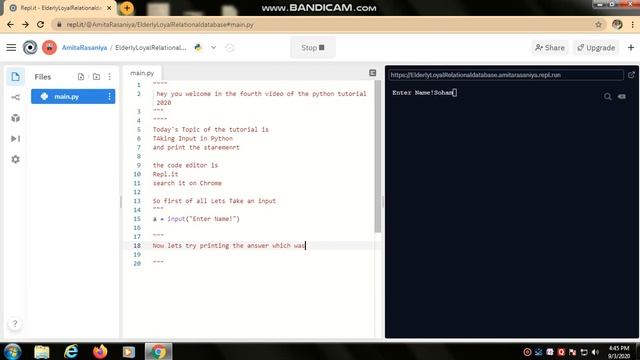The image size is (640, 360).
Task: Open the Repl.it hamburger menu
Action: click(11, 48)
